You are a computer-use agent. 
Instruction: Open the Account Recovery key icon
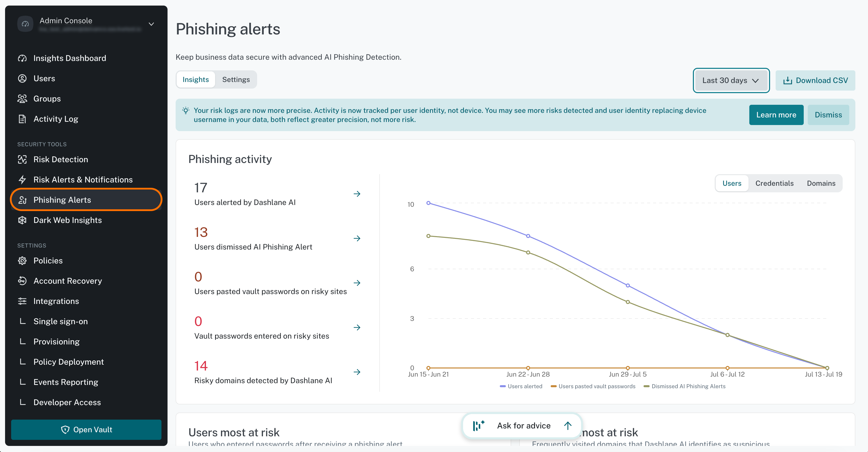[x=22, y=281]
